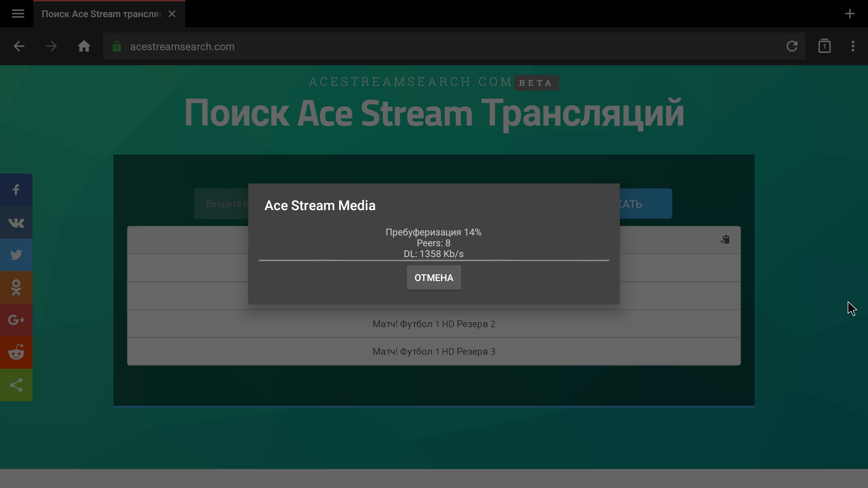Open the tab switcher counter
The height and width of the screenshot is (488, 868).
pyautogui.click(x=825, y=46)
